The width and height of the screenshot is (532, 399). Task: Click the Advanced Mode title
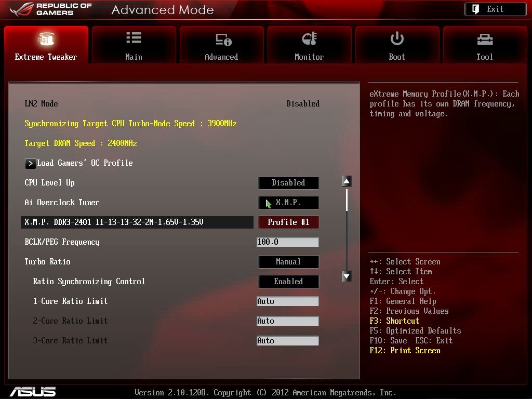point(163,10)
